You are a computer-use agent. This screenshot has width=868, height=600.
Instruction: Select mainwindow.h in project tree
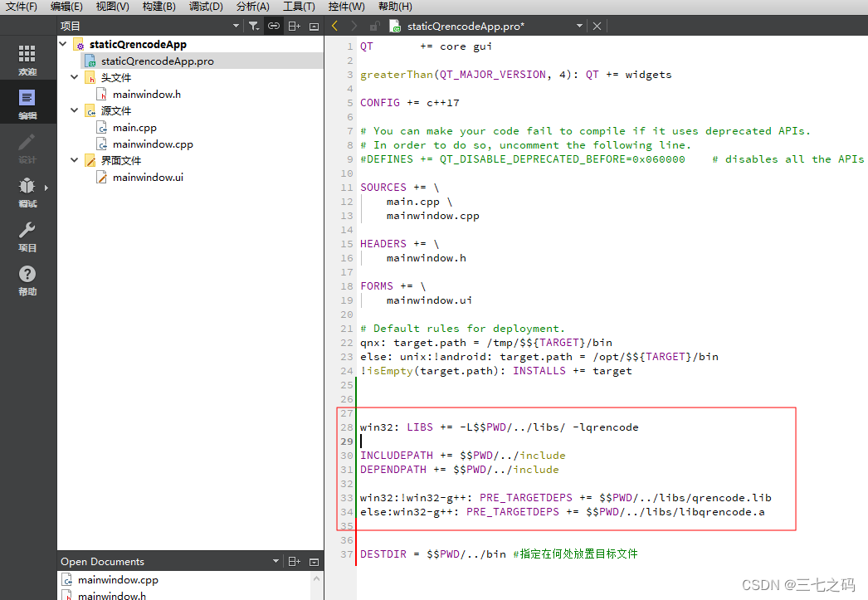coord(147,94)
